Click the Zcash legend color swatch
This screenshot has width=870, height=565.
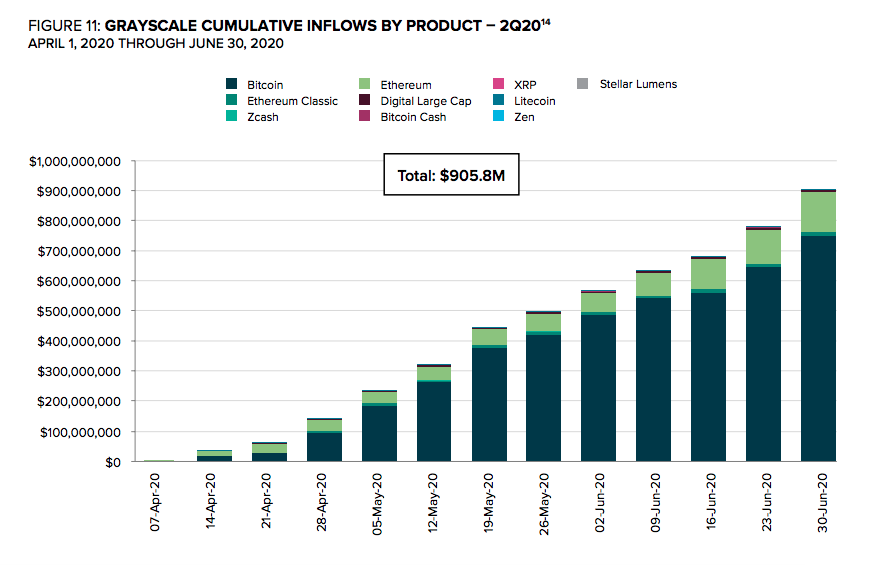pyautogui.click(x=231, y=116)
